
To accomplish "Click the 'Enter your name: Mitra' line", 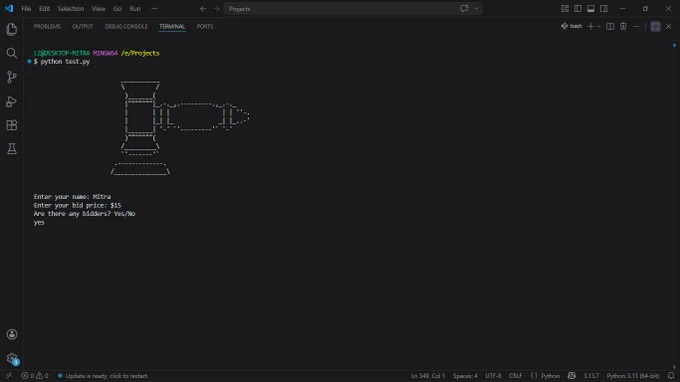I will click(72, 197).
